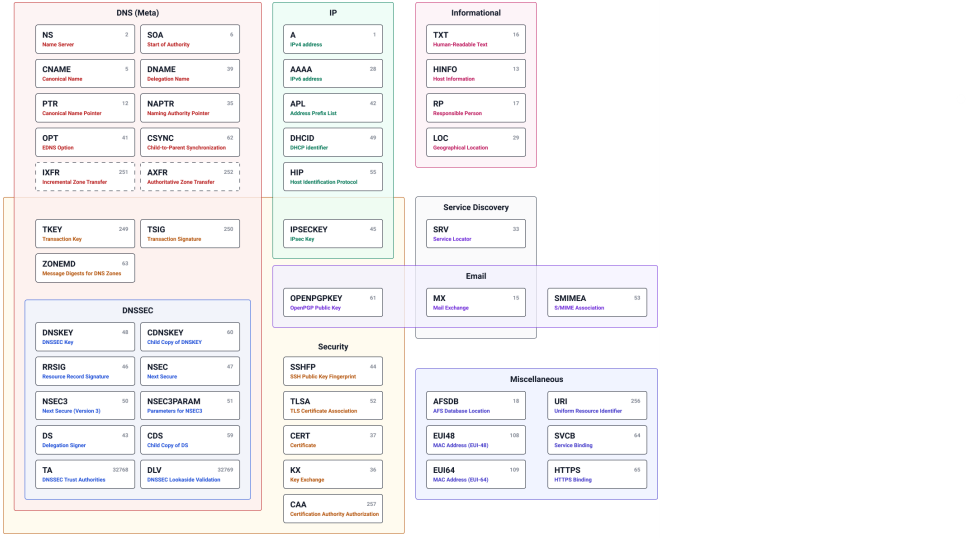Select the TSIG Transaction Signature card

tap(189, 234)
